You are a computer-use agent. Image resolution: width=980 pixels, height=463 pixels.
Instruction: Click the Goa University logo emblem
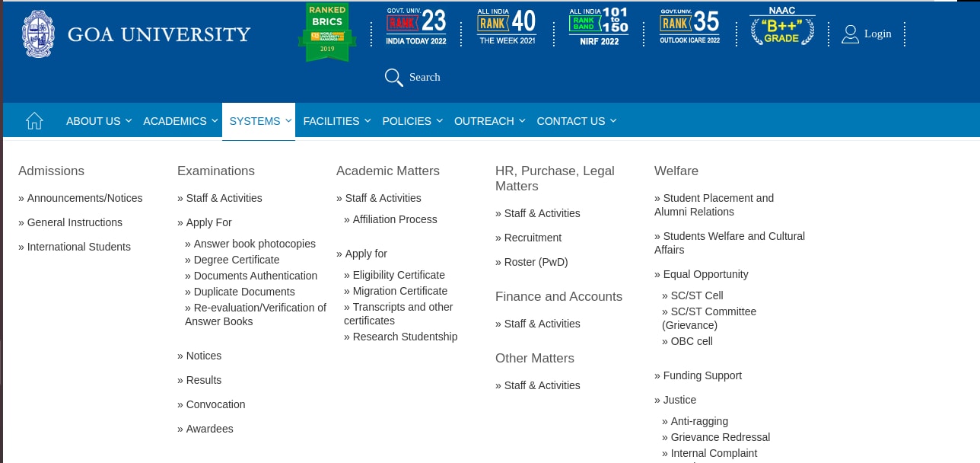click(38, 34)
